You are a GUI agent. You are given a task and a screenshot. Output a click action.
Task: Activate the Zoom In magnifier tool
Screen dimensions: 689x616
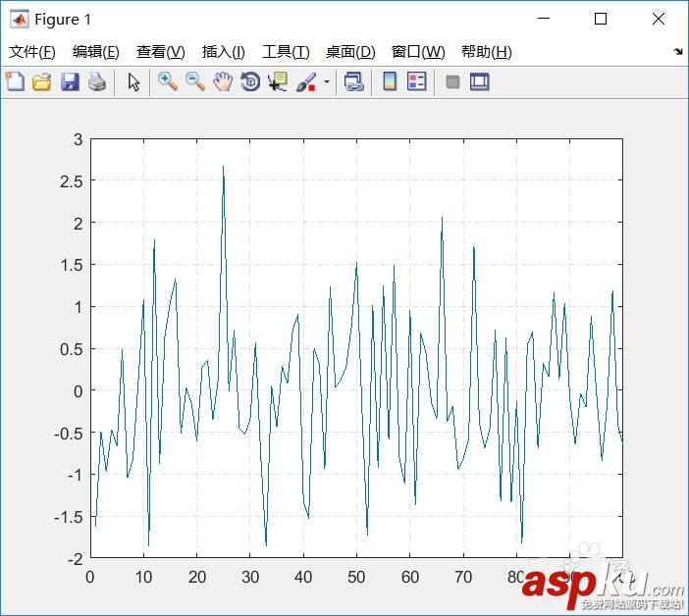click(x=168, y=81)
